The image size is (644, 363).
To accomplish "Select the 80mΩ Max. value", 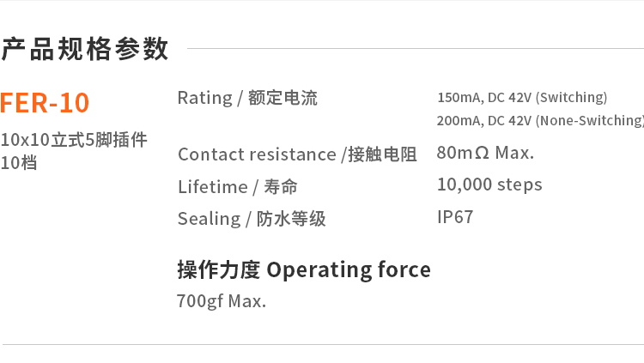I will (x=485, y=153).
